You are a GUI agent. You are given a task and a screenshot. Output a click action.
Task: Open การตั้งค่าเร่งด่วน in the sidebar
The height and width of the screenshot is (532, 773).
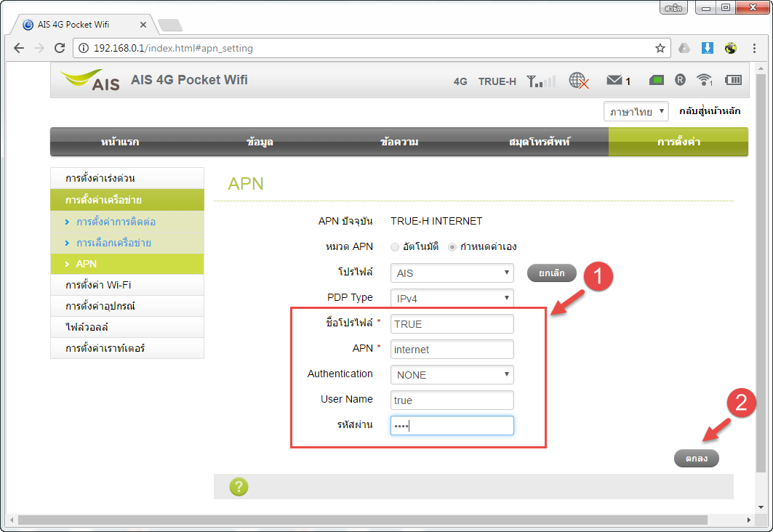click(x=127, y=178)
